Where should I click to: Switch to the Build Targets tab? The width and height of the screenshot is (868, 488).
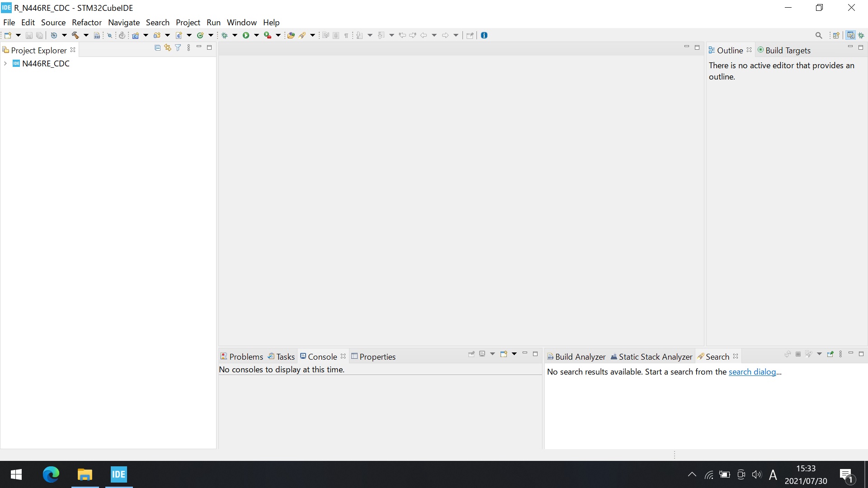[x=784, y=50]
